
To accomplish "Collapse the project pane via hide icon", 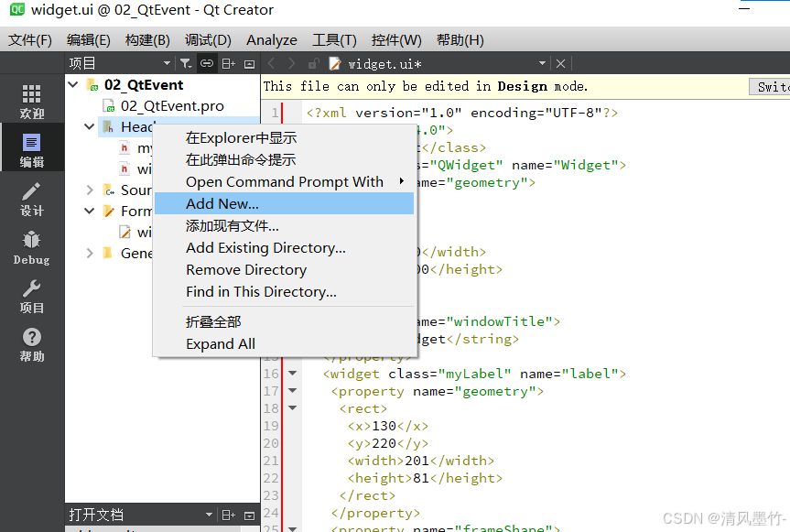I will pos(248,62).
